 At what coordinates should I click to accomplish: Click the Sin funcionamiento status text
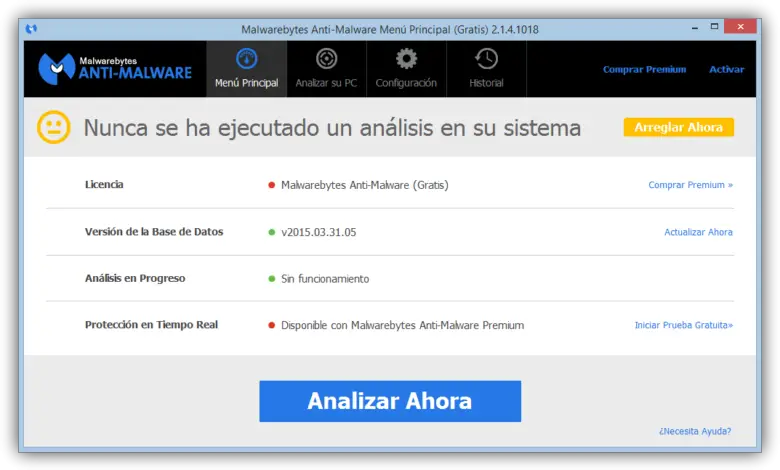pyautogui.click(x=325, y=279)
